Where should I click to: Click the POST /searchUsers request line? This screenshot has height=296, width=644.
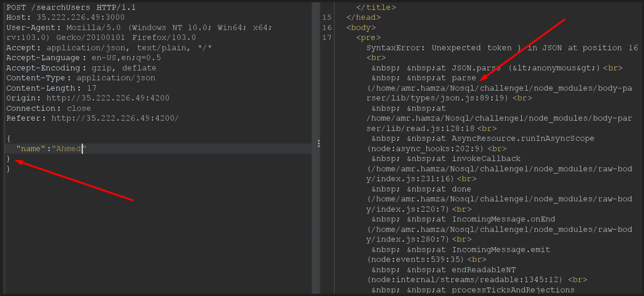pos(71,7)
